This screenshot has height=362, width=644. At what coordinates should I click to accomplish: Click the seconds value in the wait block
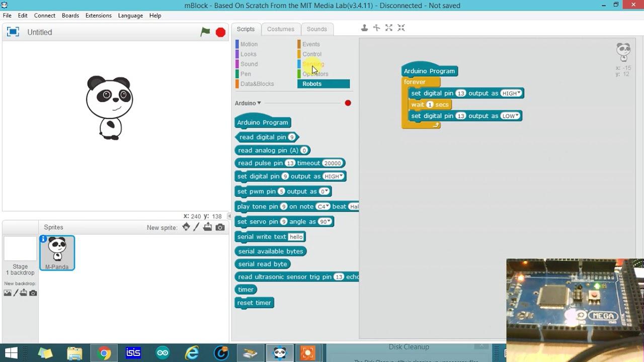coord(430,105)
